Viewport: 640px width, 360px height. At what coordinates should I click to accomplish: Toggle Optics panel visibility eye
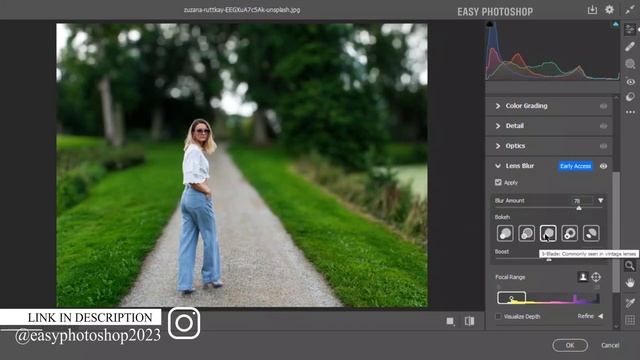[603, 146]
